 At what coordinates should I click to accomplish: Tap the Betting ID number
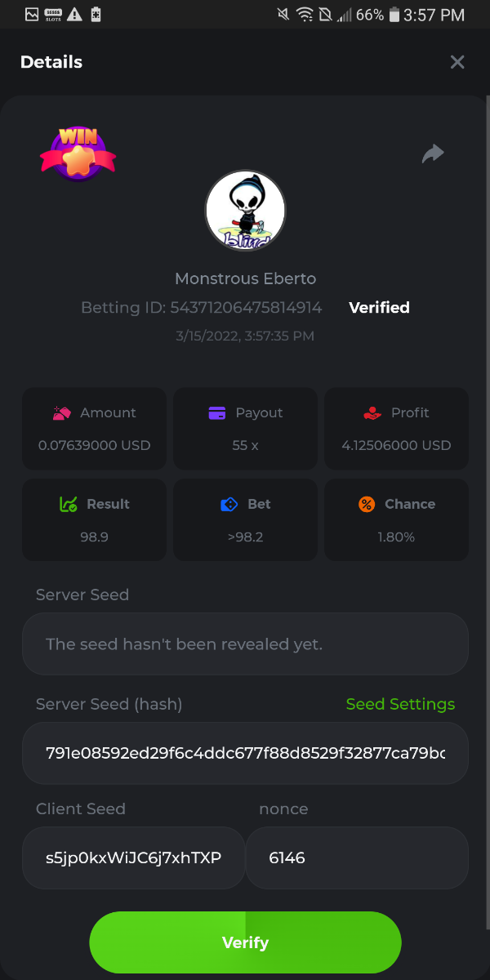(246, 308)
